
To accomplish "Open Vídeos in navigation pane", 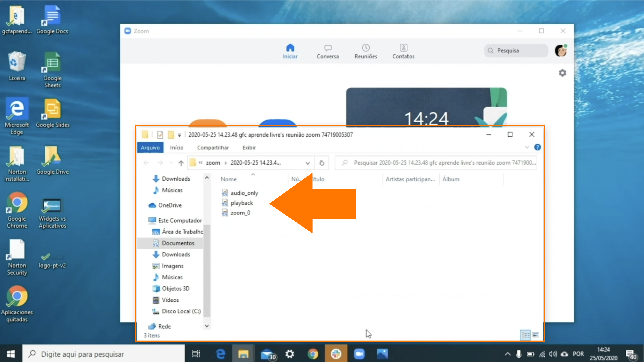I will (x=166, y=300).
